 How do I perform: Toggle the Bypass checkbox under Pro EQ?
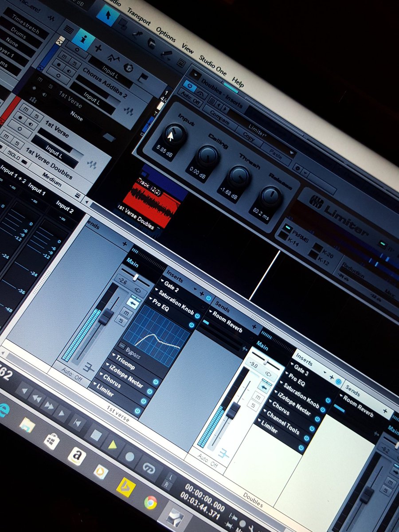[123, 346]
